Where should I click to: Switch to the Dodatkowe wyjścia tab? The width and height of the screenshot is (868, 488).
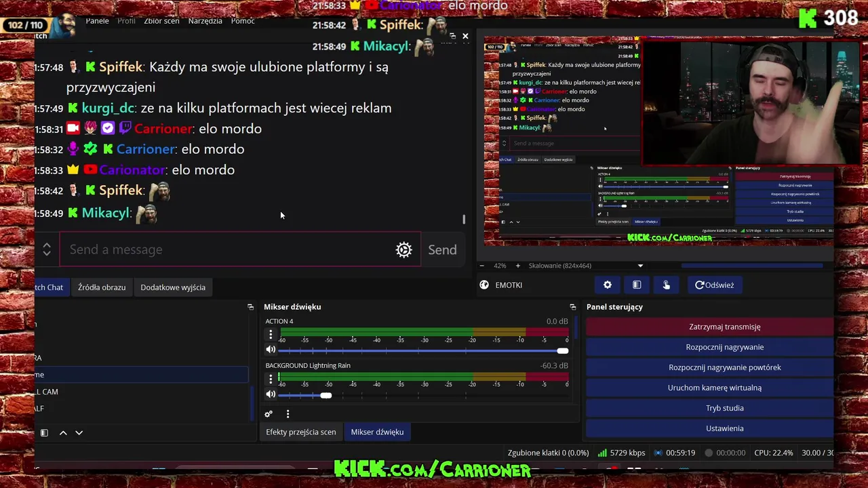coord(173,287)
